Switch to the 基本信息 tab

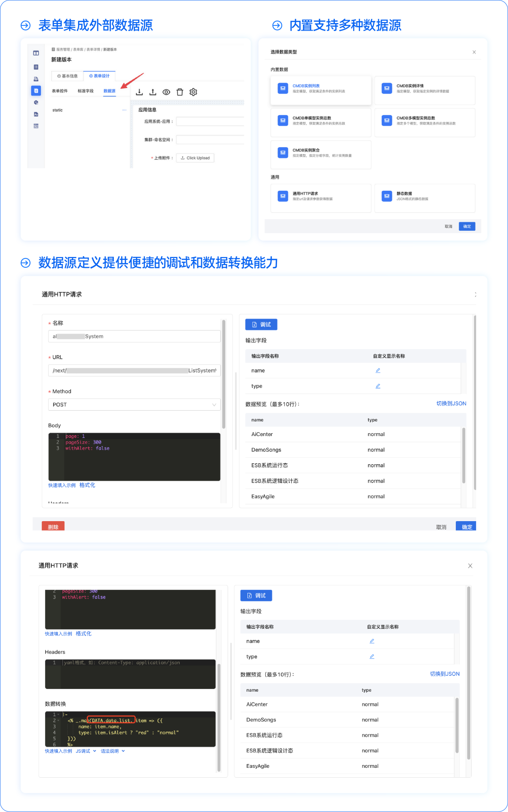(67, 76)
